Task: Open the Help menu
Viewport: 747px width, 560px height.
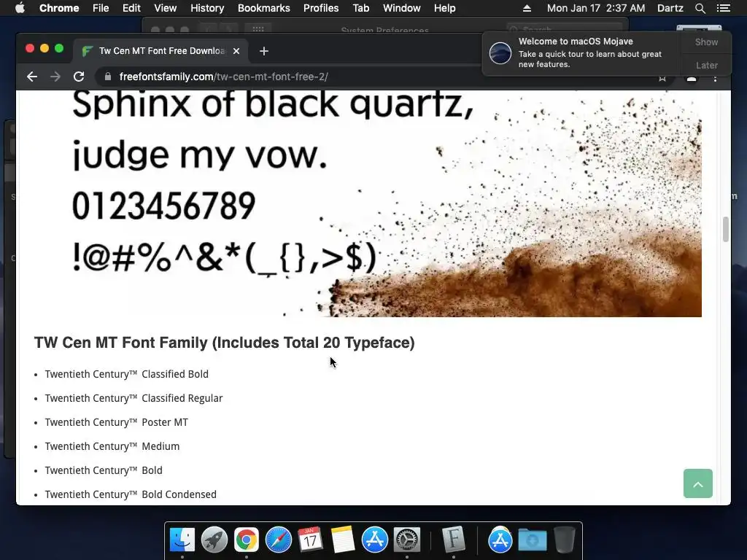Action: pos(444,8)
